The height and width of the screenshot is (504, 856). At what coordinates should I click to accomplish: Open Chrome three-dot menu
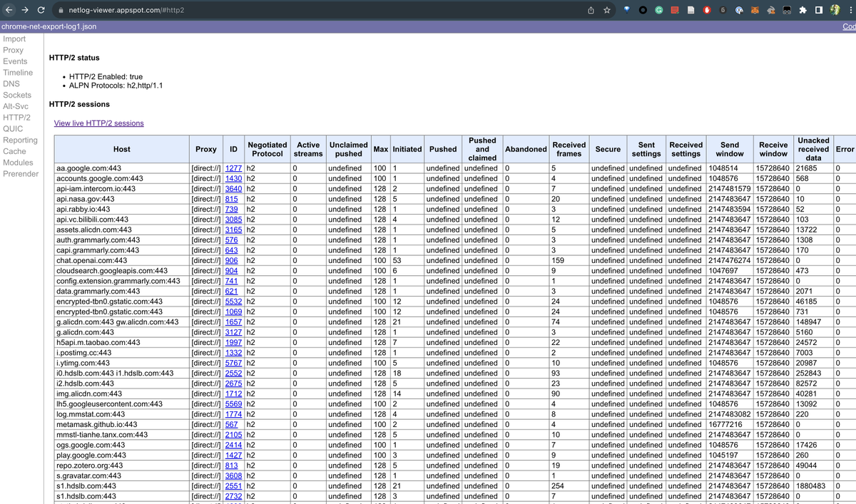850,10
